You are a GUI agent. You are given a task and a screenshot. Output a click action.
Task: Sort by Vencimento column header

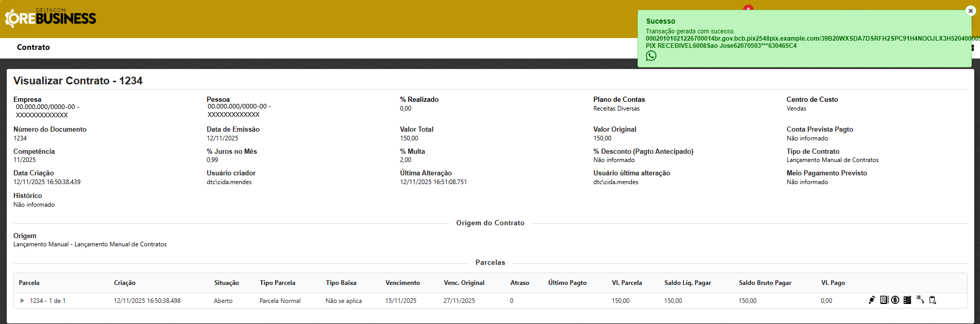click(x=403, y=283)
